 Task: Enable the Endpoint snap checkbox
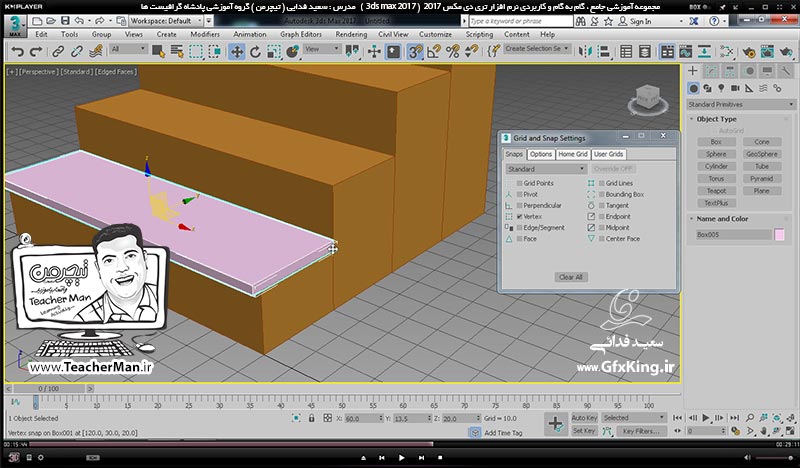pyautogui.click(x=602, y=216)
